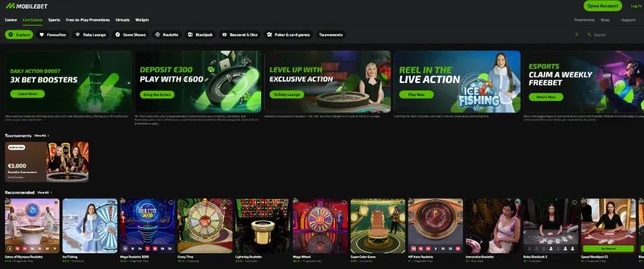The width and height of the screenshot is (644, 269).
Task: Open the Promotions link
Action: click(584, 20)
